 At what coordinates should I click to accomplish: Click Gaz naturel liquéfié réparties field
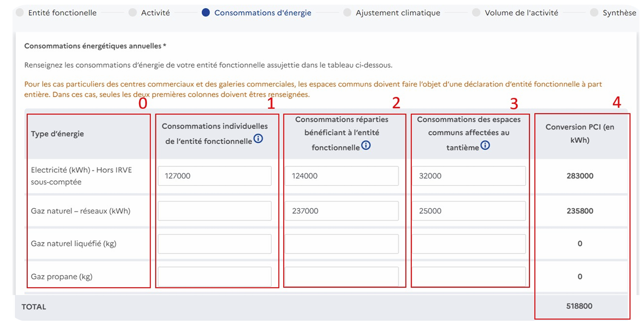click(x=341, y=244)
